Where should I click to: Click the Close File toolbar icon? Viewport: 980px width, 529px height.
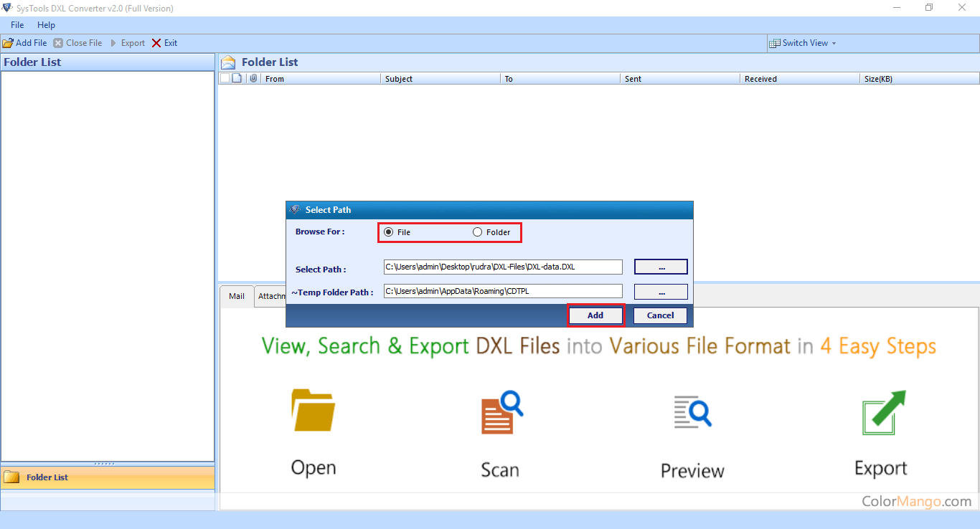[58, 43]
